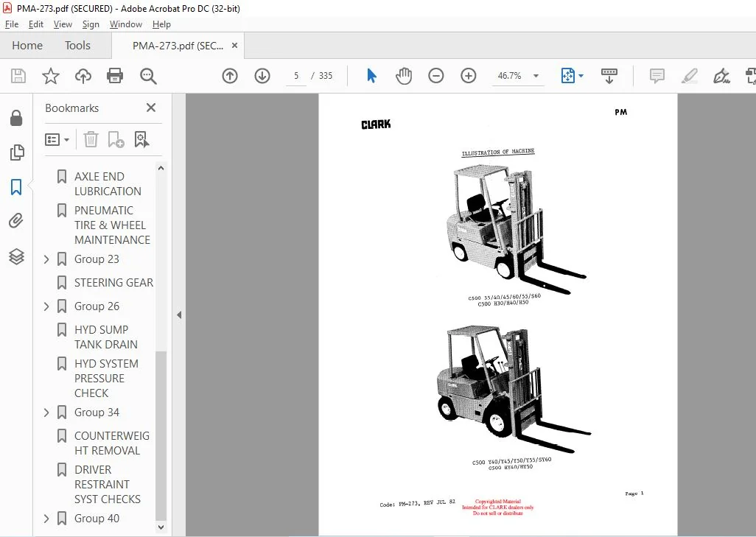Click the star bookmark-file icon

tap(51, 76)
